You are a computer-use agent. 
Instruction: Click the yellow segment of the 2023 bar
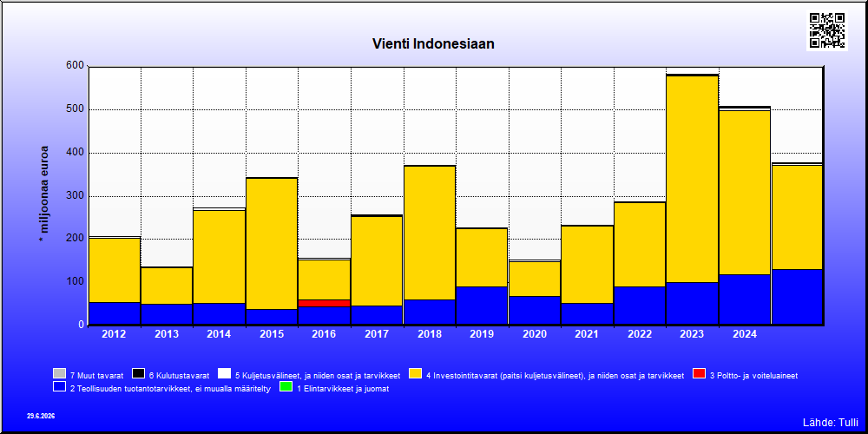click(x=692, y=179)
